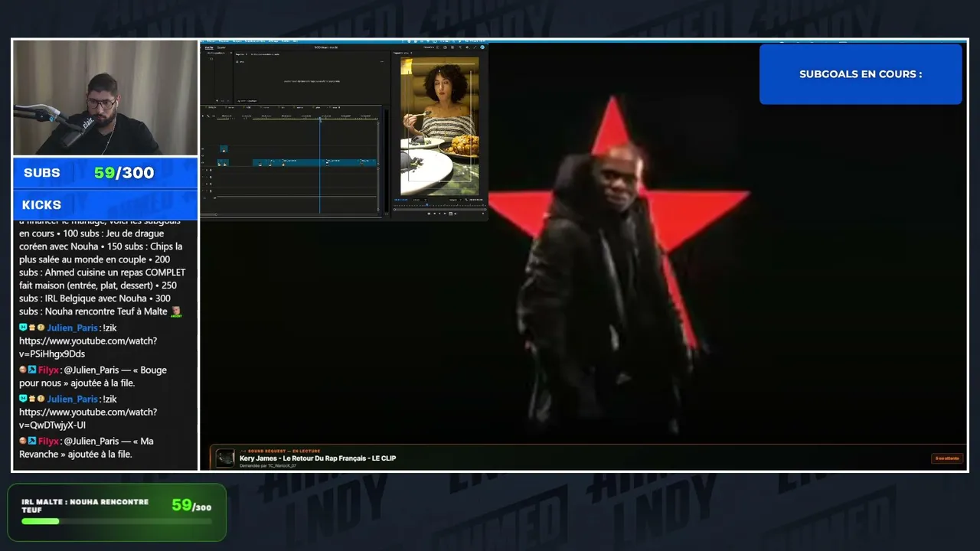Screen dimensions: 980x551
Task: Open the program monitor zoom level dropdown
Action: 419,200
